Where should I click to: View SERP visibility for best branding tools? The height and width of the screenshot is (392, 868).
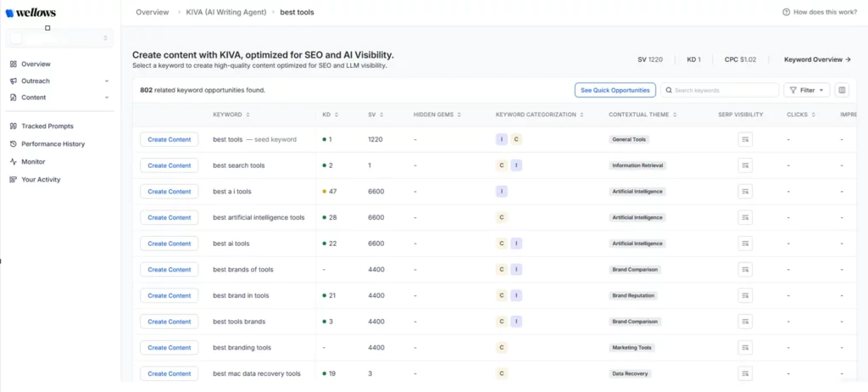(745, 348)
